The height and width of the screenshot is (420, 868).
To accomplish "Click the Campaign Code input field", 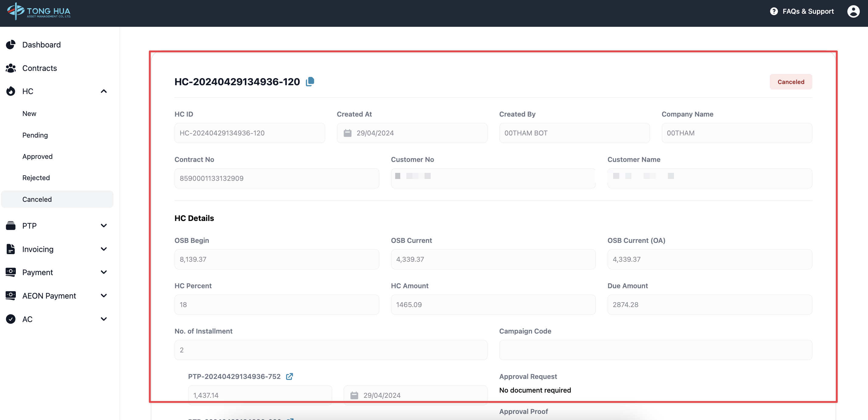I will 655,350.
